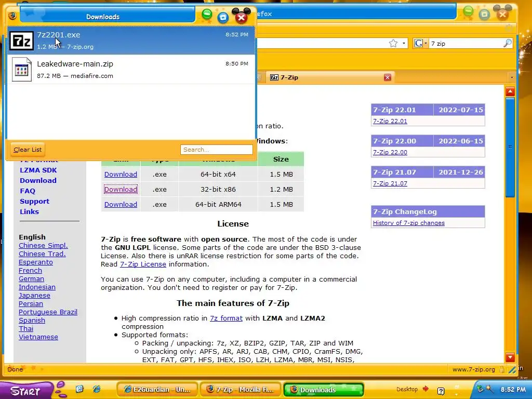The height and width of the screenshot is (399, 532).
Task: Open the FAQ sidebar menu item
Action: (28, 191)
